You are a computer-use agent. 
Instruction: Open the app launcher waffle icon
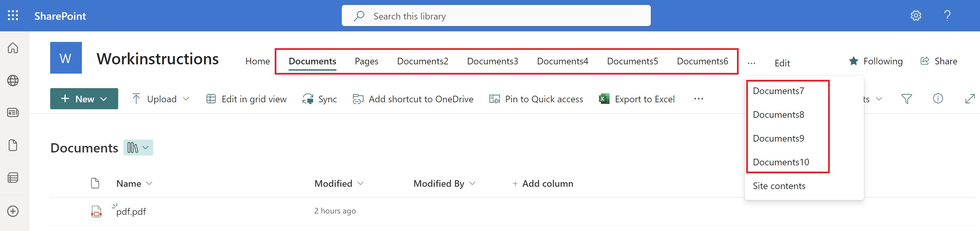coord(13,16)
